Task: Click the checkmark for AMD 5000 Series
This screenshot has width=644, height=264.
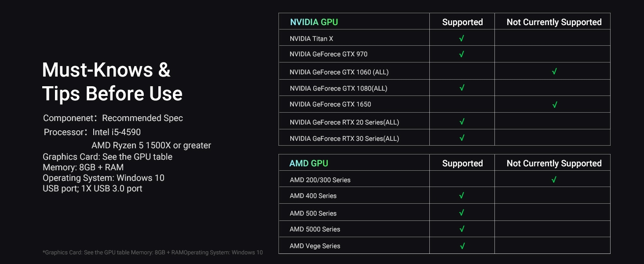Action: pyautogui.click(x=461, y=229)
